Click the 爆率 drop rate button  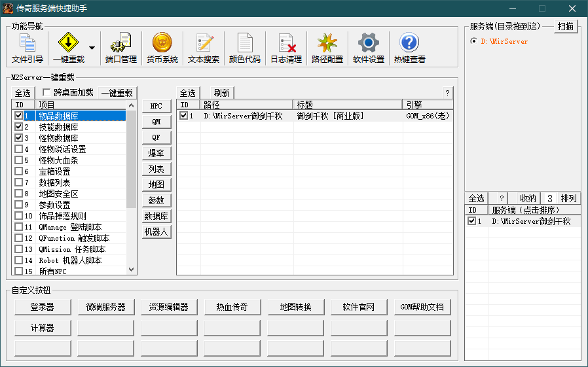point(156,153)
